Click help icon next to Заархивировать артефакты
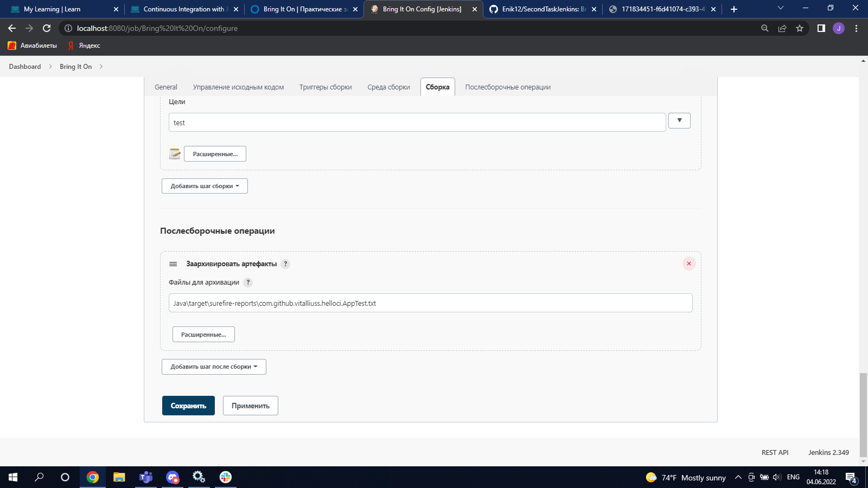The width and height of the screenshot is (868, 488). [x=285, y=264]
